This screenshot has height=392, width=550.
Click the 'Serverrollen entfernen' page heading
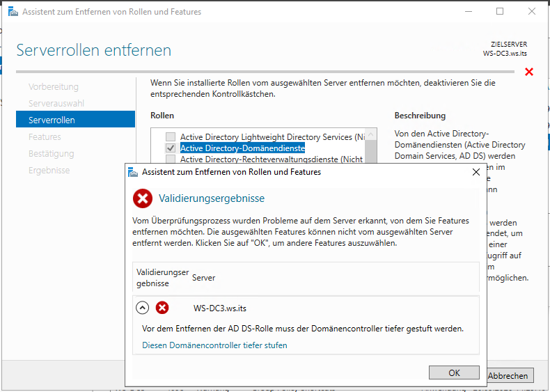click(x=94, y=50)
